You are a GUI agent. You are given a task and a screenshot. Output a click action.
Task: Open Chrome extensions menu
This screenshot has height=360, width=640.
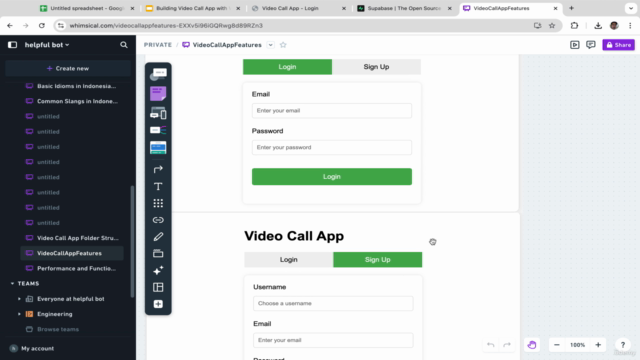coord(574,26)
